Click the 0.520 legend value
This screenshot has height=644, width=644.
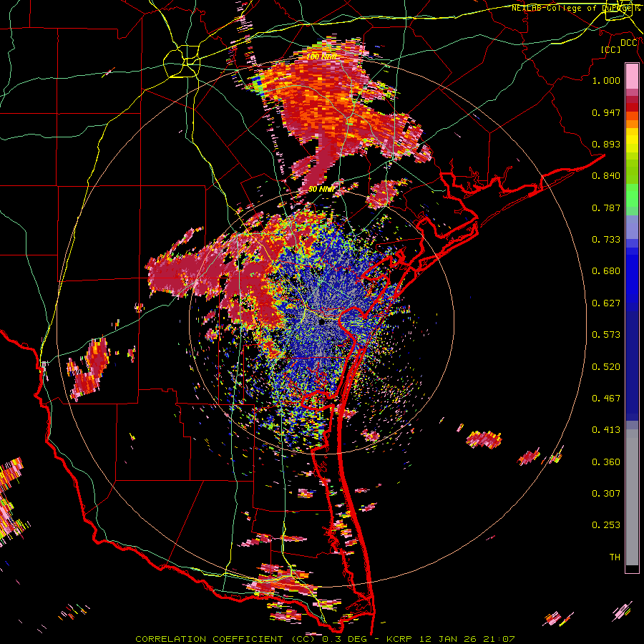pyautogui.click(x=606, y=367)
